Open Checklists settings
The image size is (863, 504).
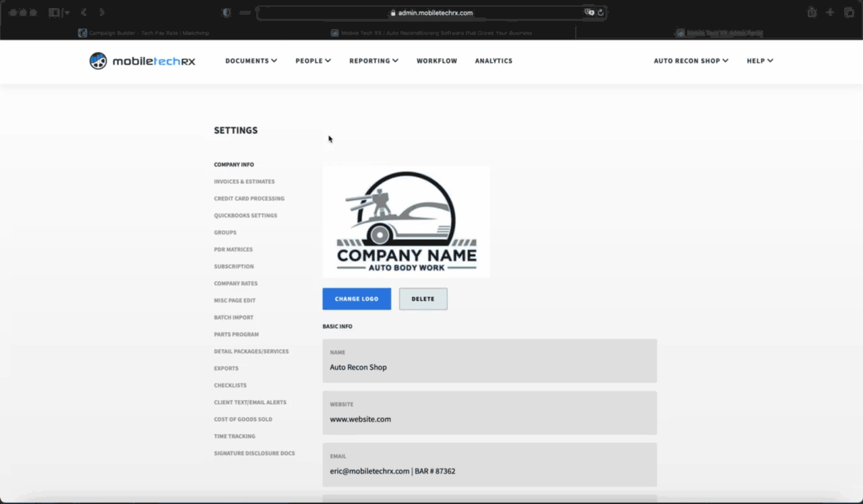(230, 385)
